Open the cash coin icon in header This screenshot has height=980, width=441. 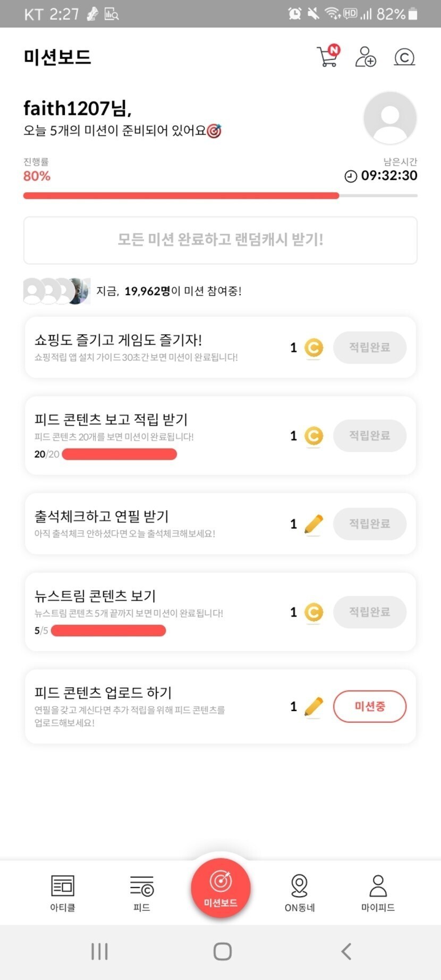[404, 57]
